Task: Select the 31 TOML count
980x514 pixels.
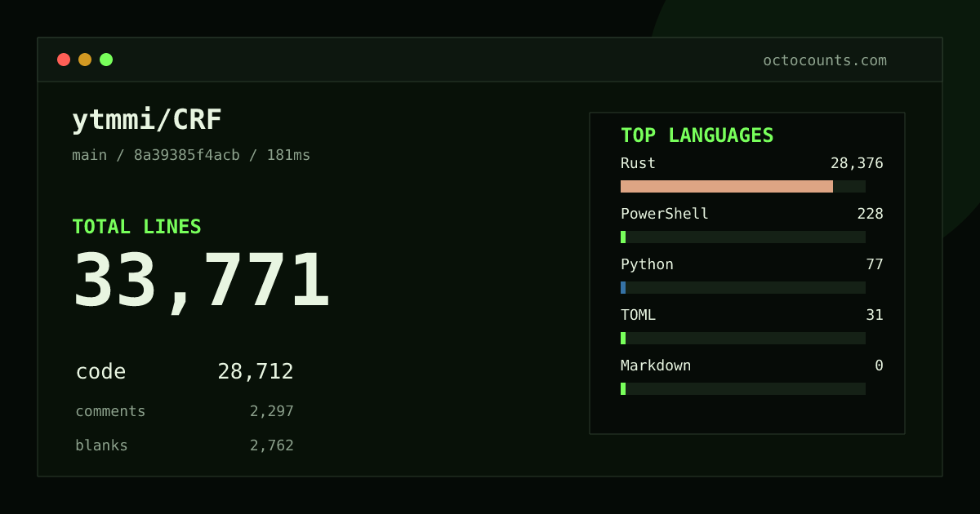Action: pyautogui.click(x=875, y=315)
